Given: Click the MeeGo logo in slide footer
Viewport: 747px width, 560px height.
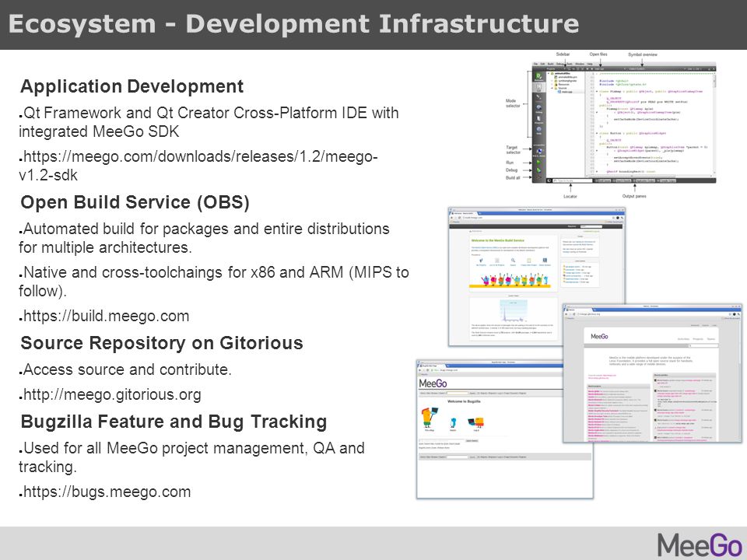Looking at the screenshot, I should tap(699, 544).
